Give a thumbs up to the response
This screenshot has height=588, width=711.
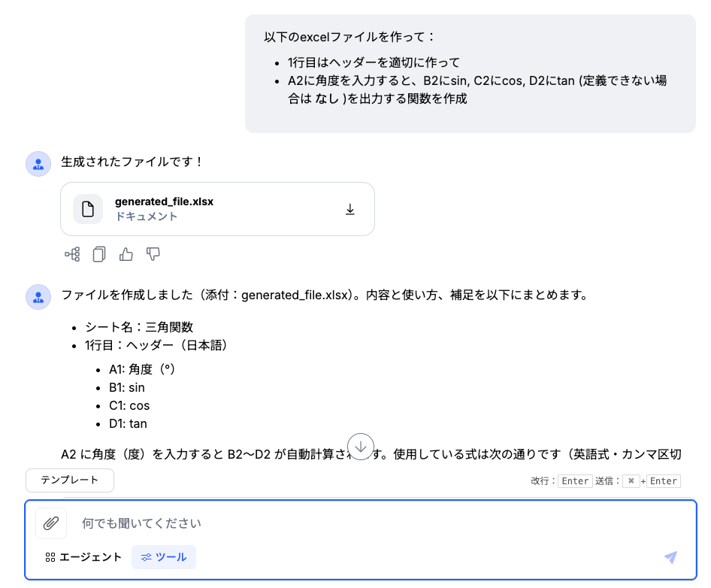126,254
